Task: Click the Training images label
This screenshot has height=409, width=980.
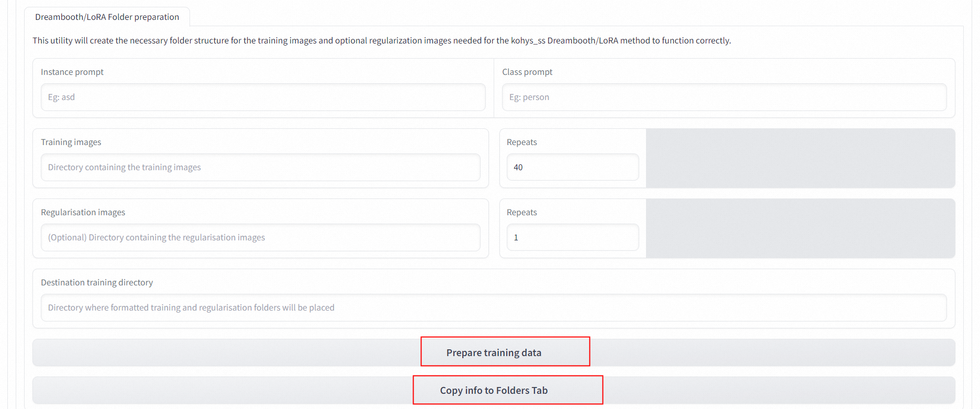Action: (x=71, y=142)
